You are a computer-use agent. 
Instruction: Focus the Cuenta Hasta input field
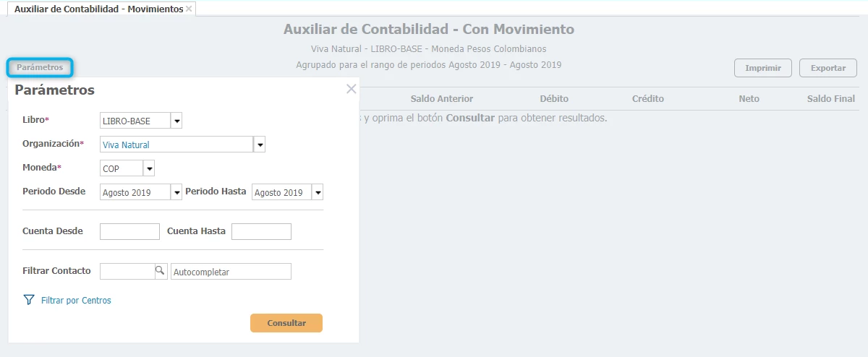click(261, 231)
